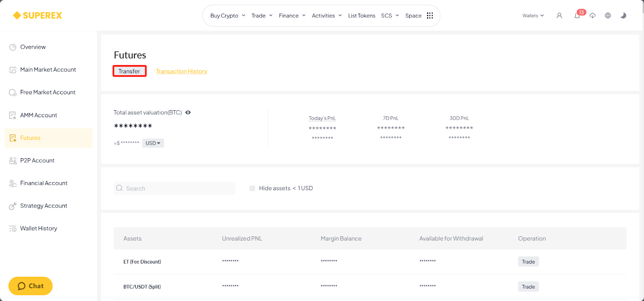
Task: Click the AMM Account icon
Action: [13, 115]
